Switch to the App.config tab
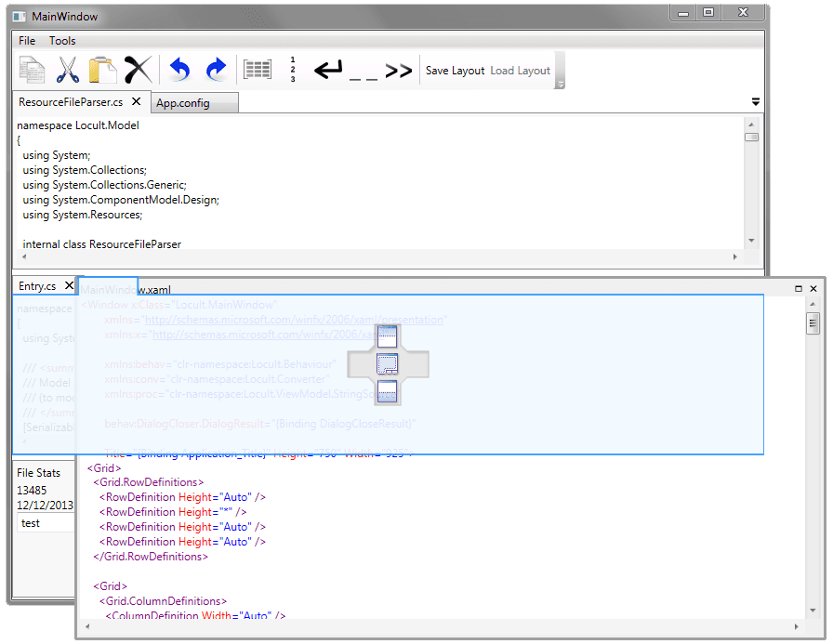Image resolution: width=833 pixels, height=644 pixels. pyautogui.click(x=183, y=103)
